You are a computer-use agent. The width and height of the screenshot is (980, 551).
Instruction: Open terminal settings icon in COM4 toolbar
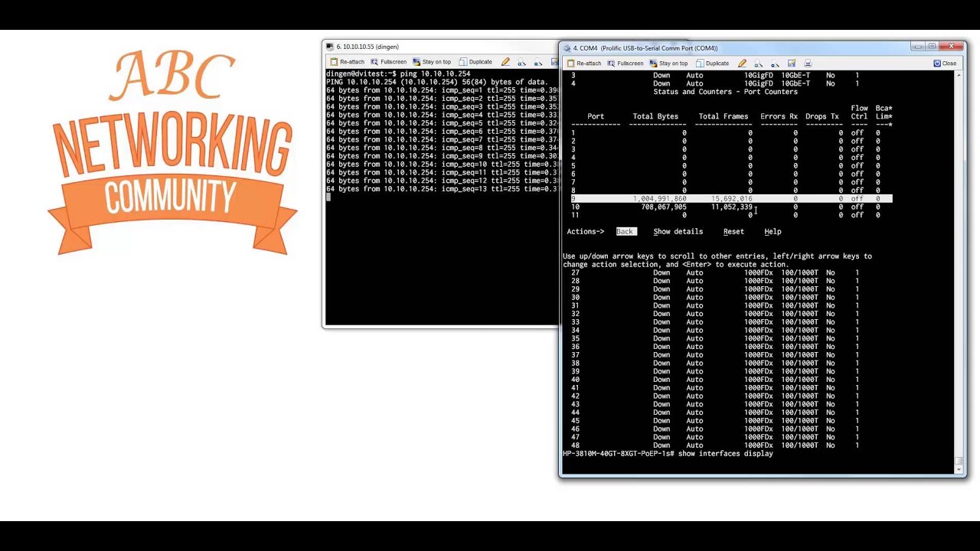[x=792, y=64]
